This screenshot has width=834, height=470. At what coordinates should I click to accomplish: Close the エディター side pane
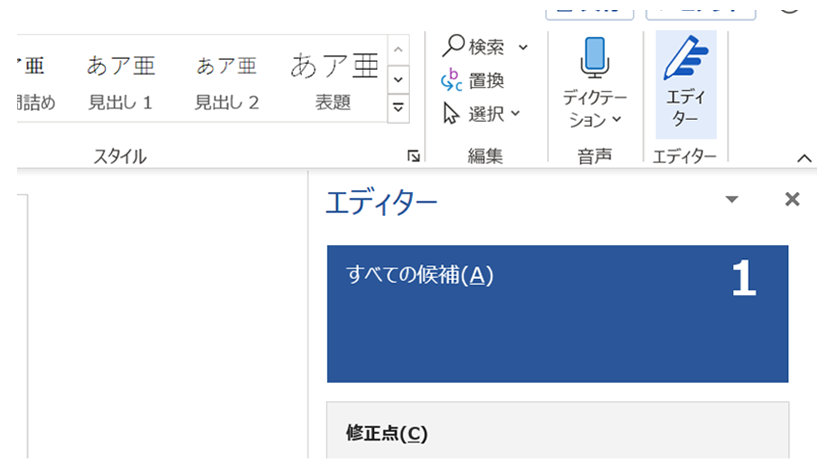coord(792,199)
